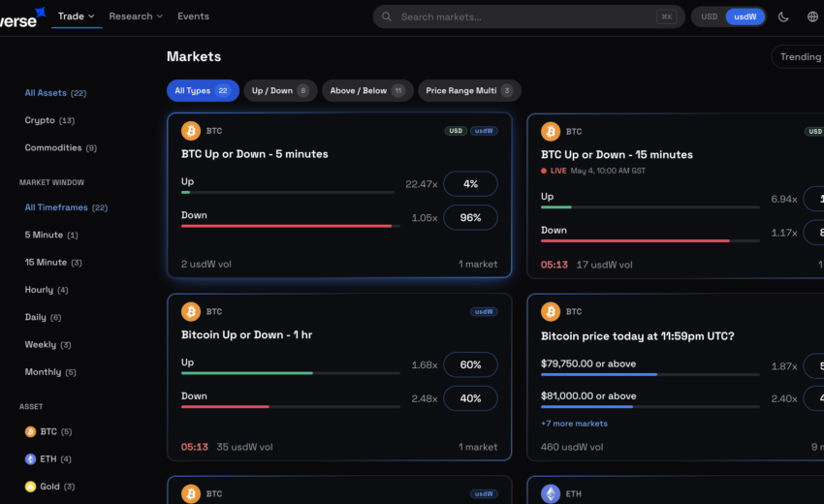The image size is (824, 504).
Task: Click Down progress bar on BTC 5 minutes
Action: (291, 226)
